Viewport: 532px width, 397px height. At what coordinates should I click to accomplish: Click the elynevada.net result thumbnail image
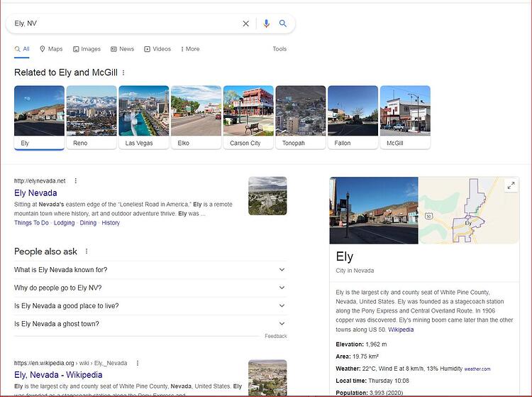click(267, 196)
